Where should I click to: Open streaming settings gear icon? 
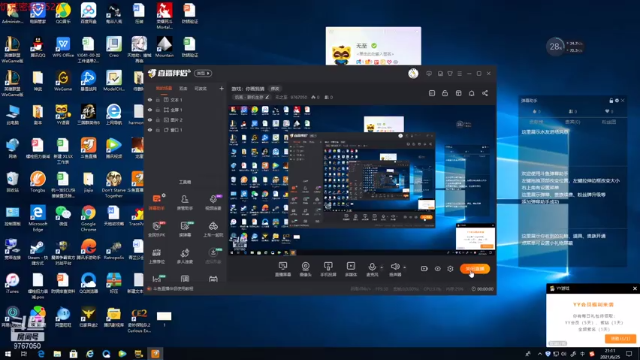point(450,269)
